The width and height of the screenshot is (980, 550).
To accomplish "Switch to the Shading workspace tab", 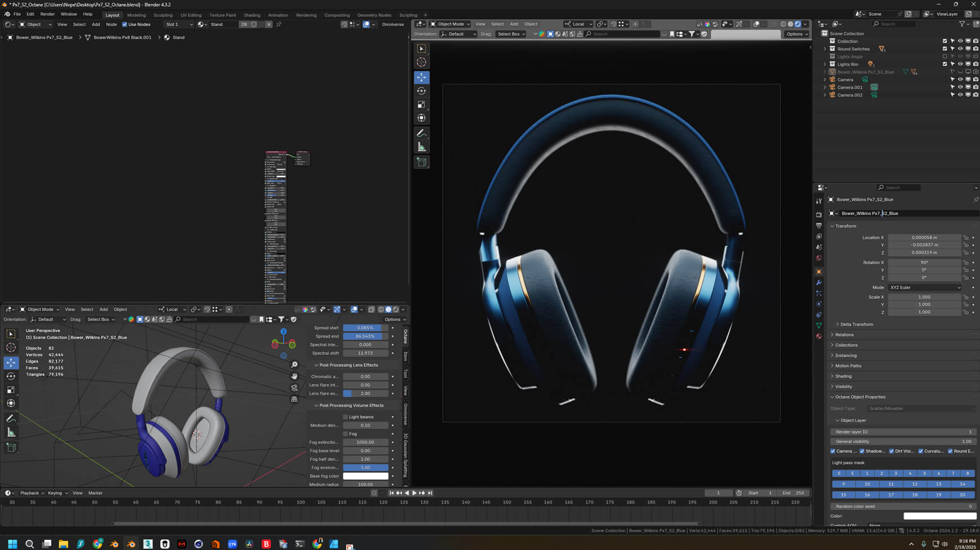I will tap(252, 15).
